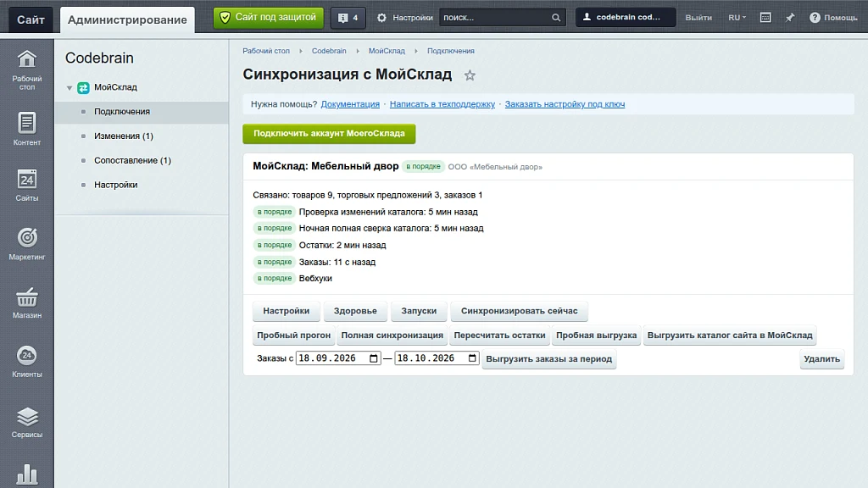Click the search input field

(495, 18)
